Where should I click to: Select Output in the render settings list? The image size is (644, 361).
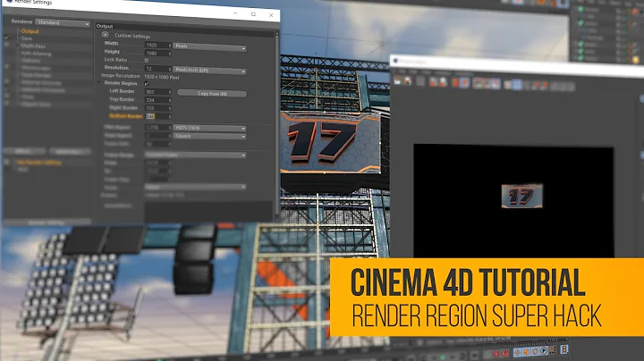point(30,31)
